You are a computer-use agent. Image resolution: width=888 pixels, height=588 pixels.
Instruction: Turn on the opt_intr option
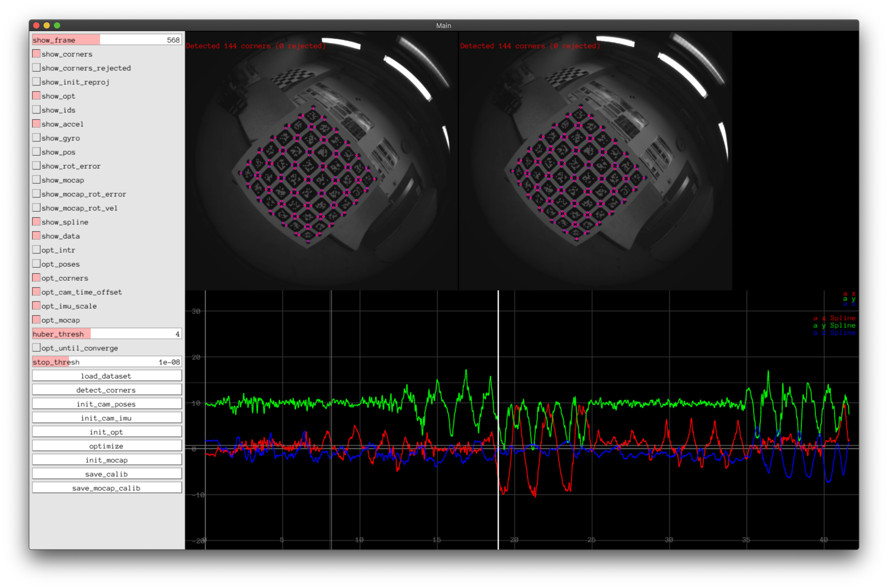[36, 250]
